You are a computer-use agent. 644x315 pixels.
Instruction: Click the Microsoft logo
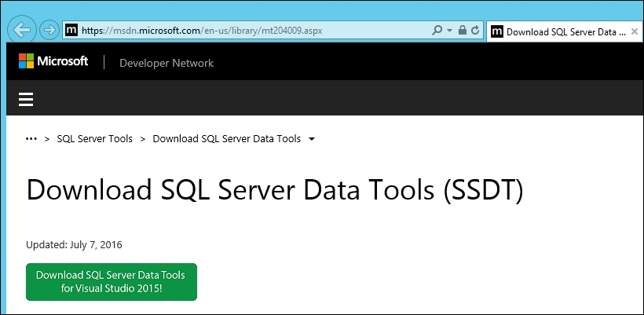53,61
